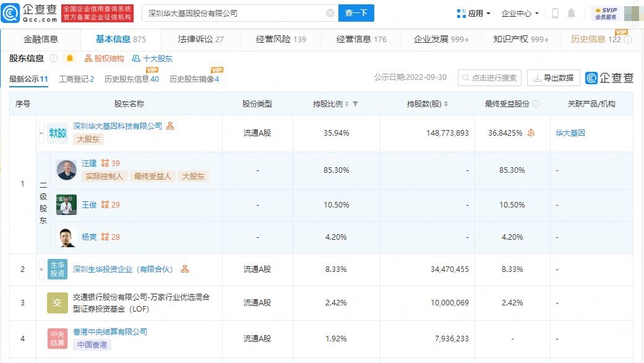Click 杨爽 portrait photo
Screen dimensions: 644x363
coord(67,237)
